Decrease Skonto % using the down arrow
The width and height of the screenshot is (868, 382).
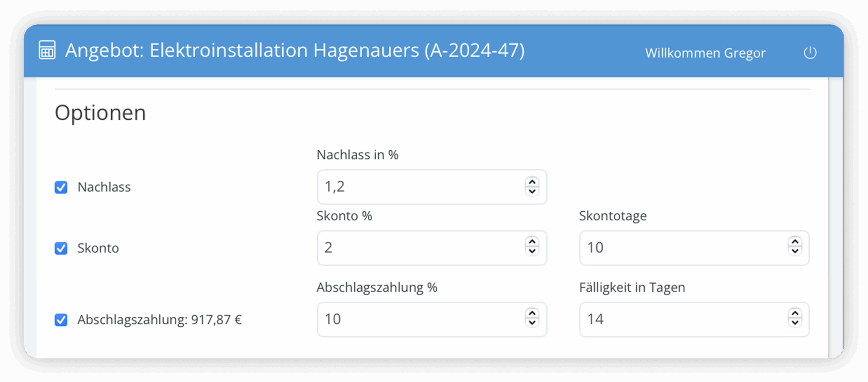pyautogui.click(x=532, y=252)
